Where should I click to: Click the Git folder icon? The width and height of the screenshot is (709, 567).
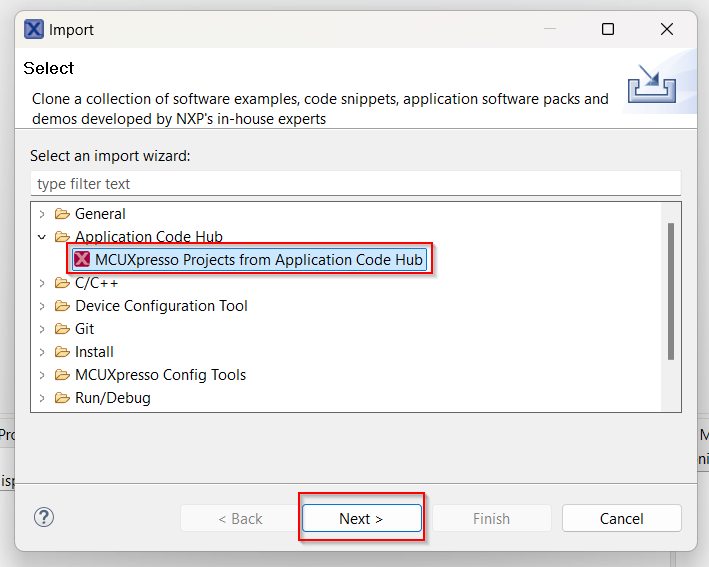(62, 328)
